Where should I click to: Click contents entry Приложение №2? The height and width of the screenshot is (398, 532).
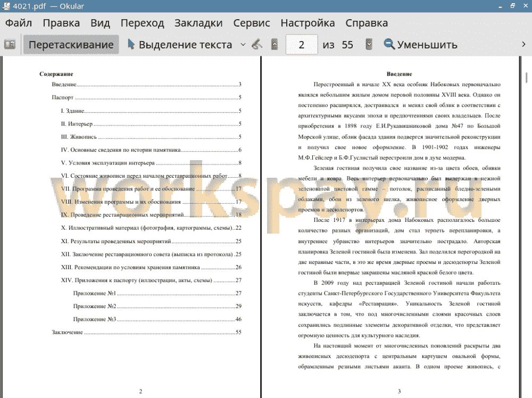[157, 306]
